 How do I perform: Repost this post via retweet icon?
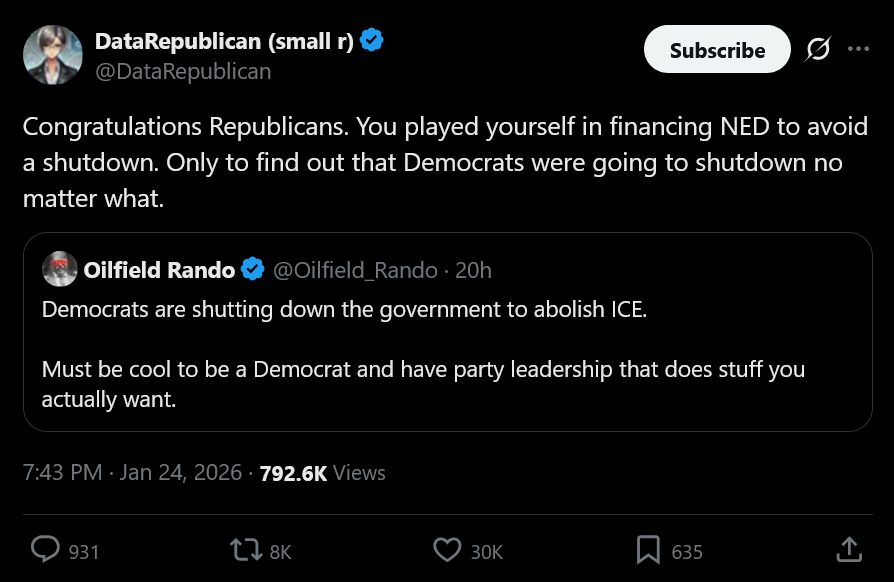coord(243,550)
